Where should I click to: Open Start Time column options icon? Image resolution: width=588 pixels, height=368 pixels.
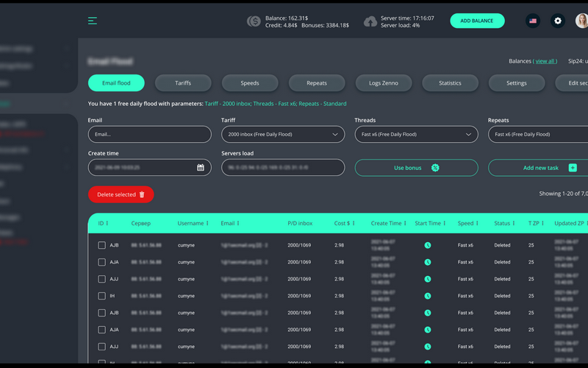(444, 223)
